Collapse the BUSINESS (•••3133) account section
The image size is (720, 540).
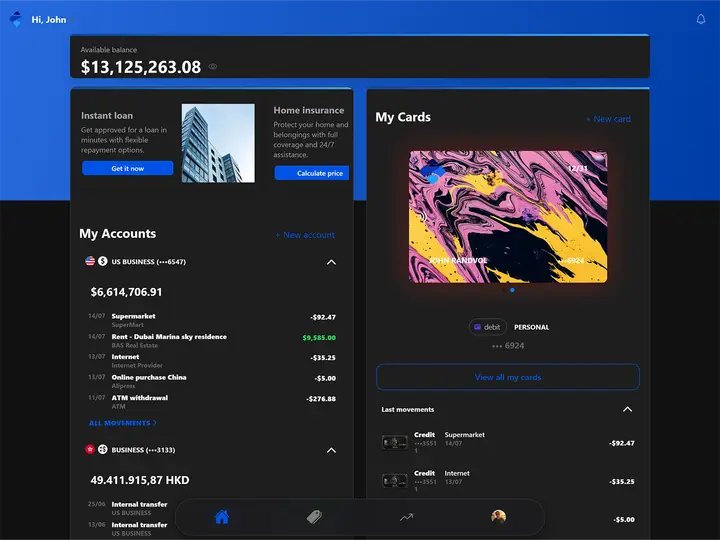point(331,450)
